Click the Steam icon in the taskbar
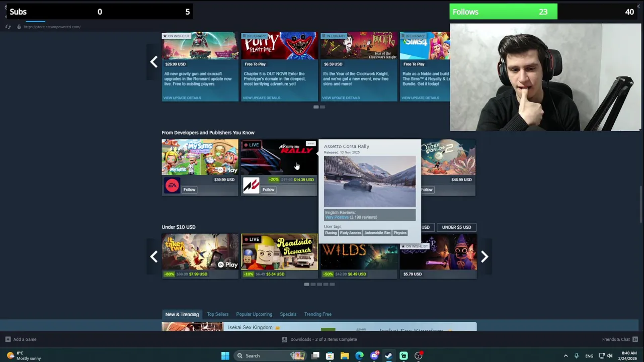 click(389, 355)
